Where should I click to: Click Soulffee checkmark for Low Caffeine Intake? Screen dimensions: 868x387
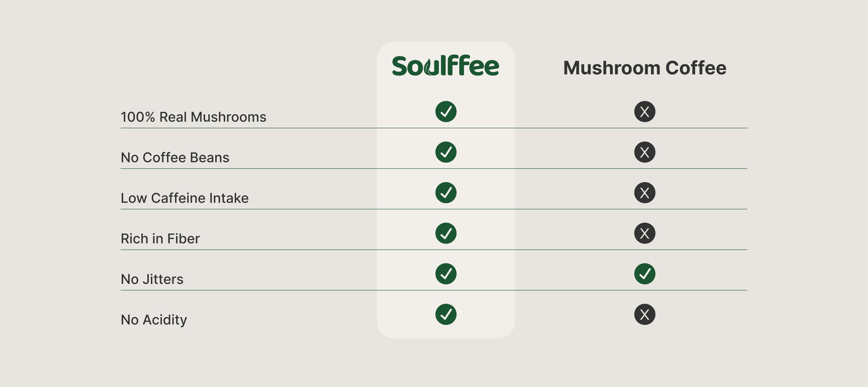[446, 193]
